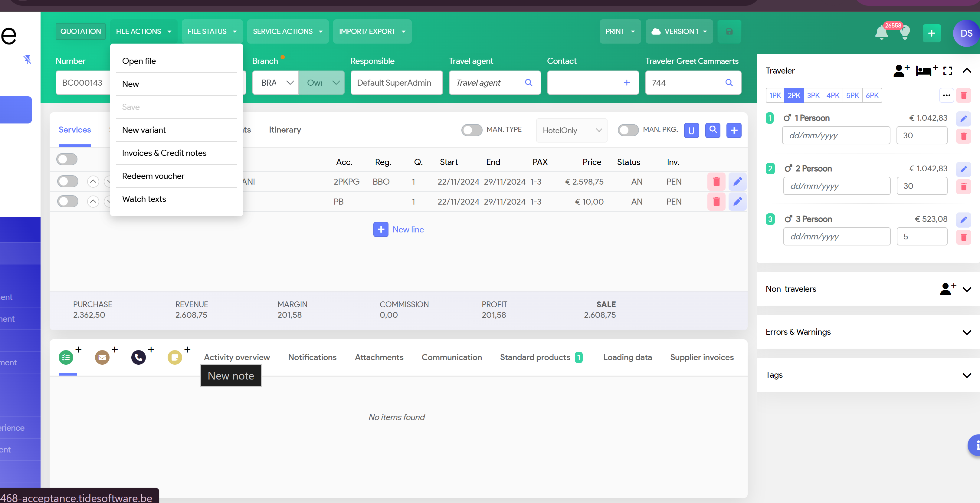This screenshot has height=503, width=980.
Task: Toggle the MAN. PKG. switch
Action: (628, 130)
